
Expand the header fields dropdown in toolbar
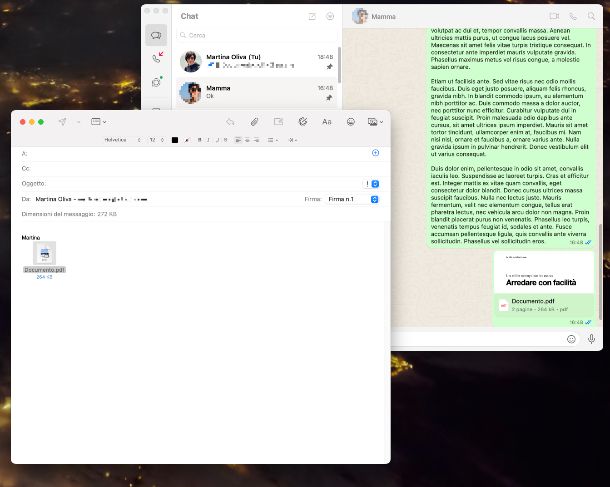pyautogui.click(x=99, y=121)
